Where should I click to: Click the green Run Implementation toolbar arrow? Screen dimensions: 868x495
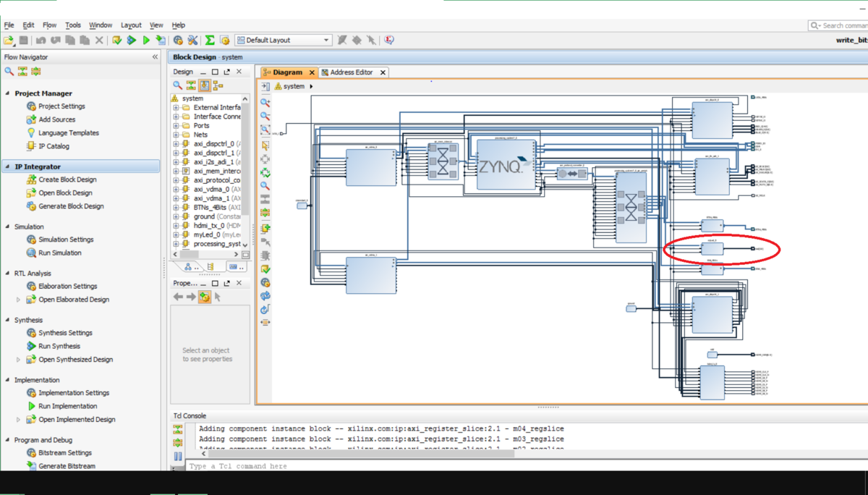point(146,41)
